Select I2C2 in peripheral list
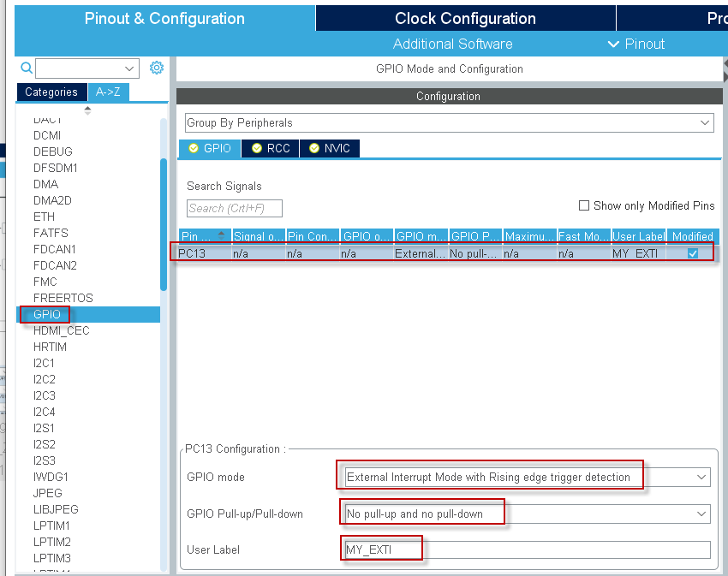728x576 pixels. point(44,379)
